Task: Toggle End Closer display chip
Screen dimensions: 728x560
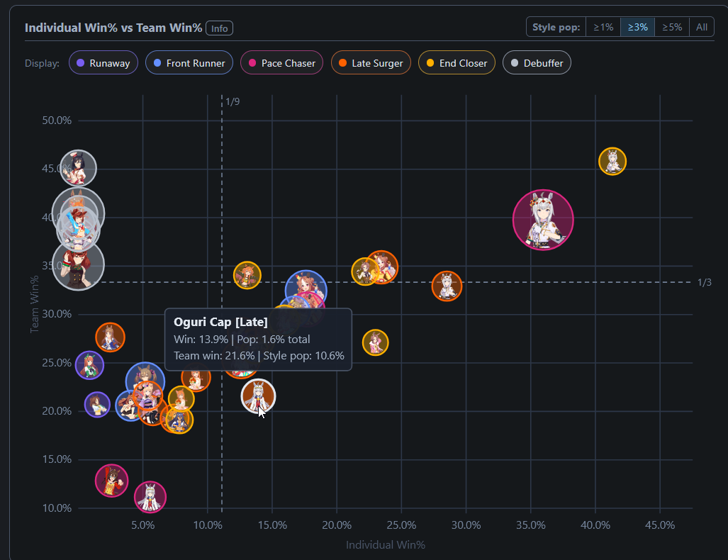Action: 457,62
